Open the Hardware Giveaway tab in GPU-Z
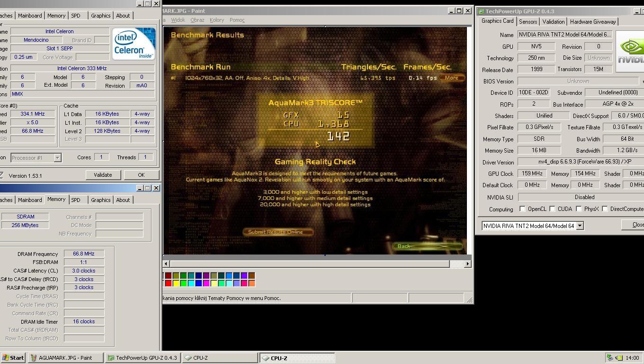This screenshot has height=364, width=644. point(593,22)
